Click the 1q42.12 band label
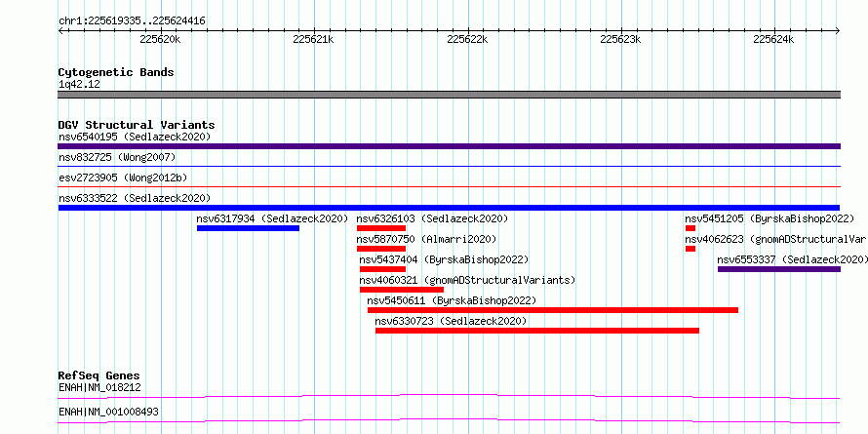 coord(79,85)
